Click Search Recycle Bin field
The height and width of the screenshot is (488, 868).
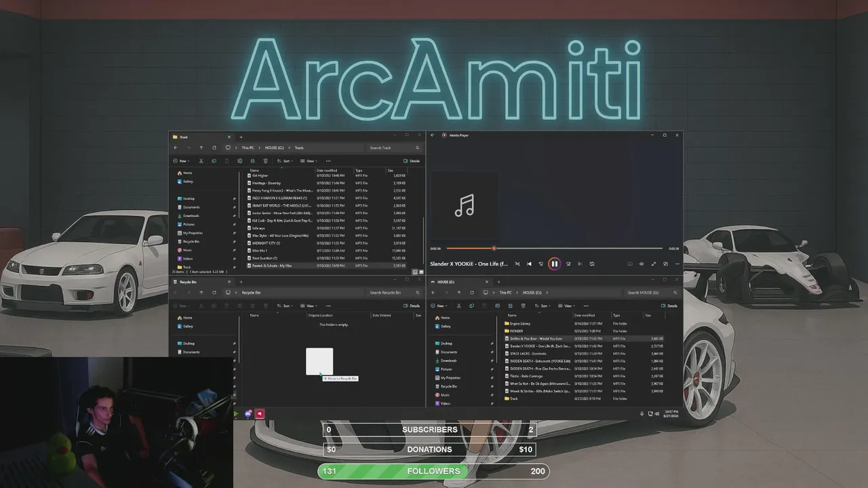click(x=394, y=293)
